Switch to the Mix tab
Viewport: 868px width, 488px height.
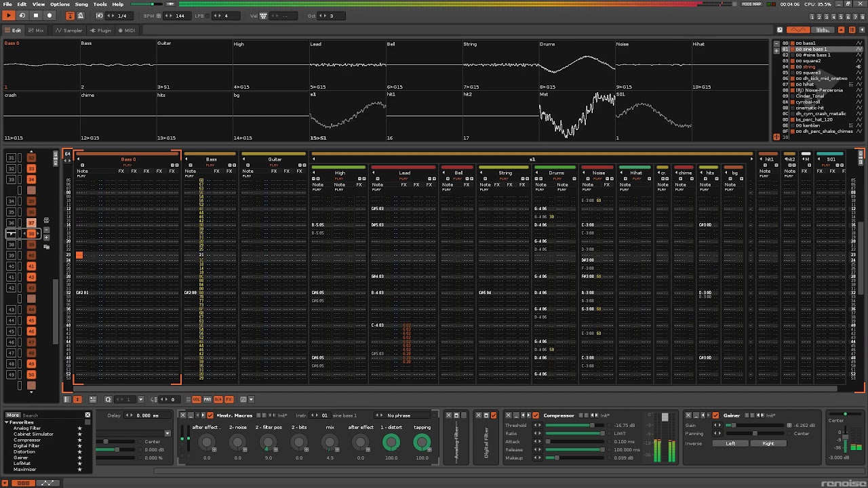tap(36, 30)
